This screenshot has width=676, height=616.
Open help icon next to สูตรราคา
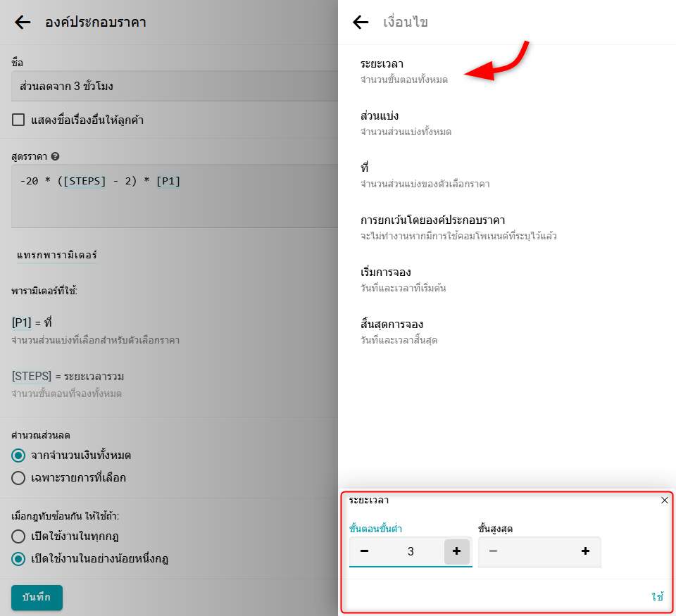point(55,156)
